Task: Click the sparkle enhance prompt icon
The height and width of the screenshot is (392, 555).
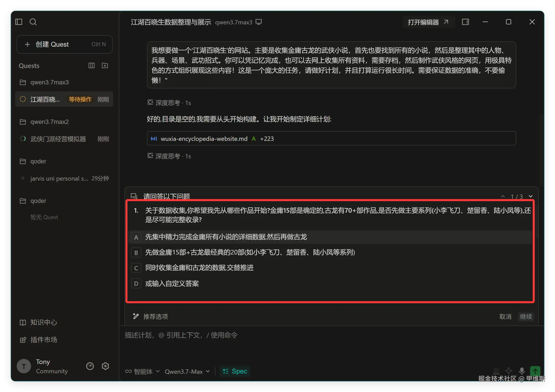Action: 509,371
